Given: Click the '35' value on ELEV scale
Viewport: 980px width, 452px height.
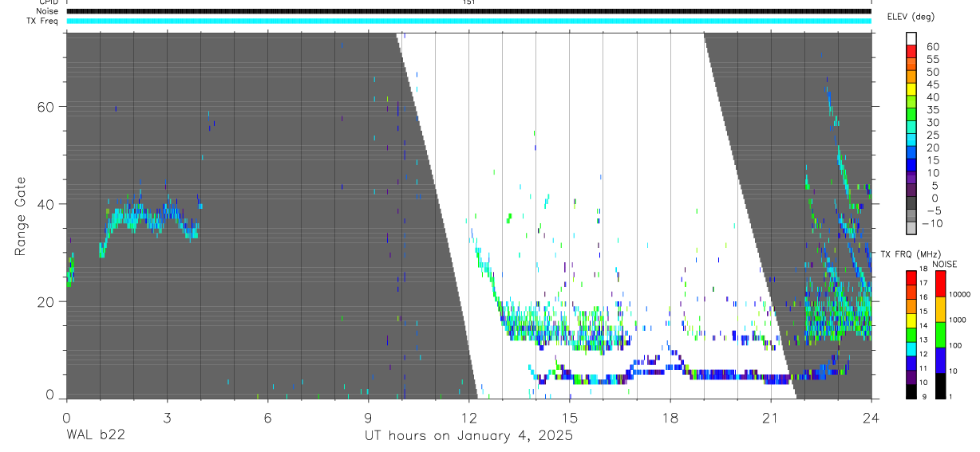Looking at the screenshot, I should [x=932, y=109].
